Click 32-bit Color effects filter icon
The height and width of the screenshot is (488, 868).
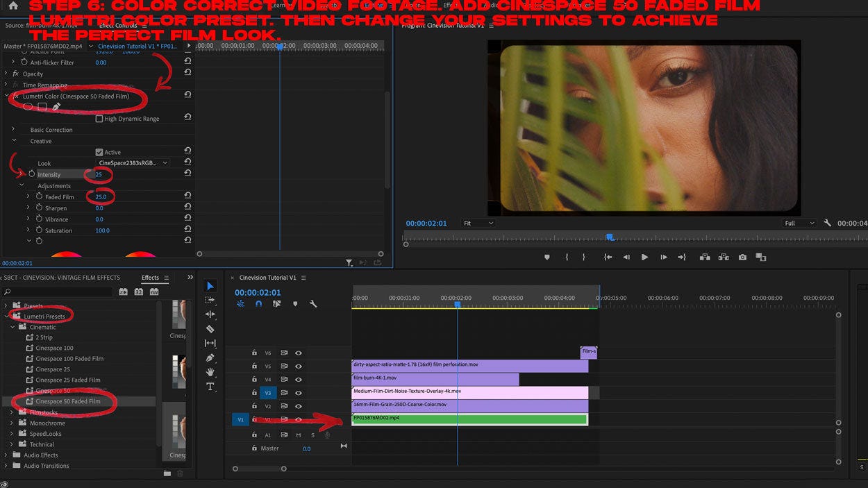click(139, 292)
